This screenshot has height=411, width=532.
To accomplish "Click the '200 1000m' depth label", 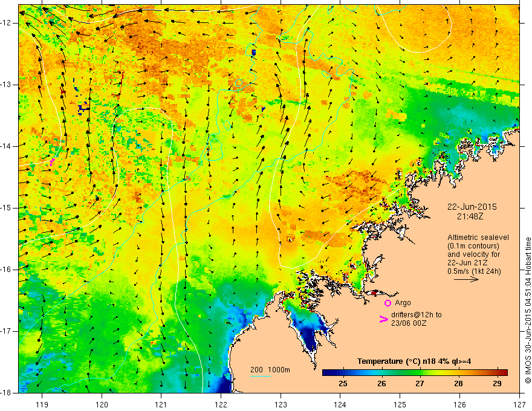I will pyautogui.click(x=270, y=370).
